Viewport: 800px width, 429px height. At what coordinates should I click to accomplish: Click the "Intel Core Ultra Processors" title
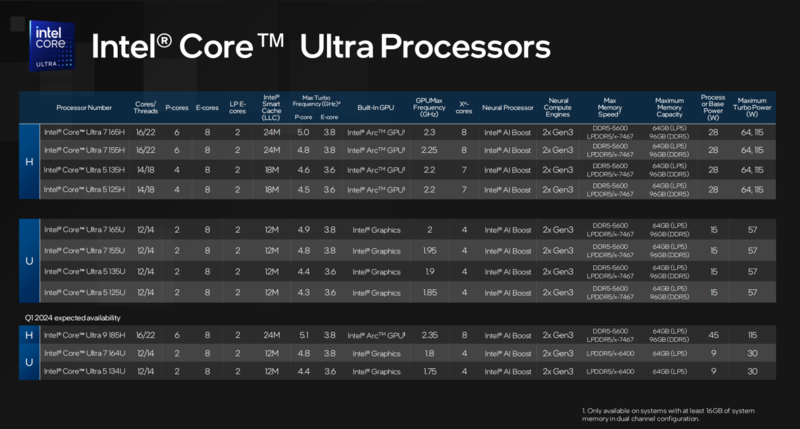(321, 46)
